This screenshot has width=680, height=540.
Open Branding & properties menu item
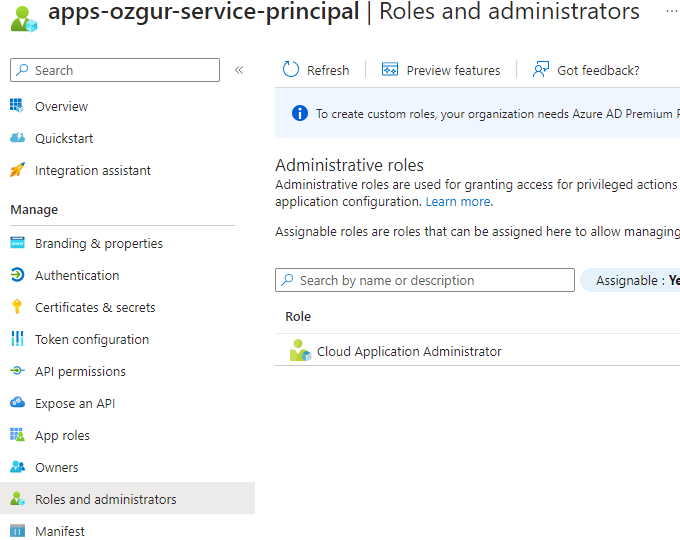pos(98,243)
